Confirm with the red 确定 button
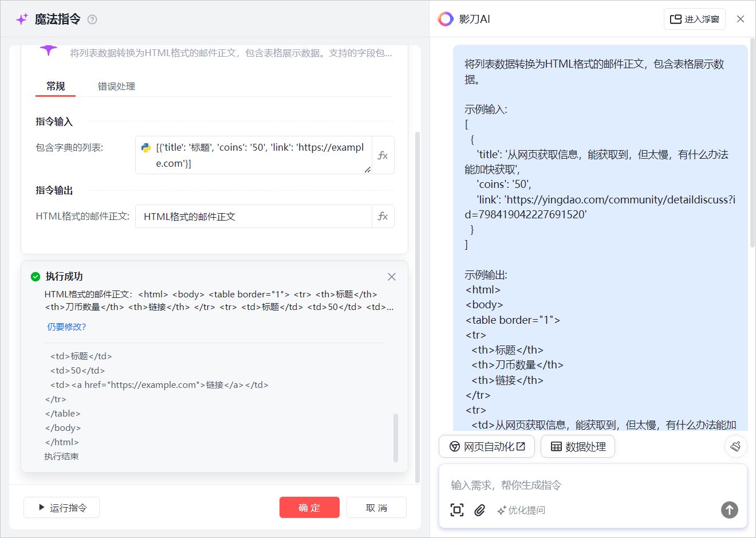The width and height of the screenshot is (756, 538). point(309,508)
